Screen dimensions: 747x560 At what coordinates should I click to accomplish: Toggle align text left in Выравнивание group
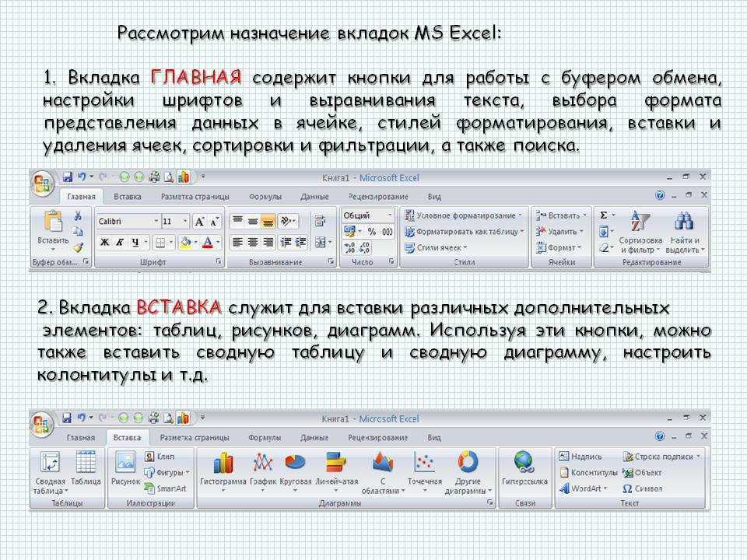(x=237, y=243)
